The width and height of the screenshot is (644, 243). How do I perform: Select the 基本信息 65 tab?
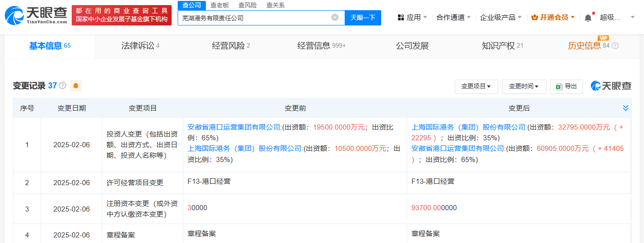[50, 46]
